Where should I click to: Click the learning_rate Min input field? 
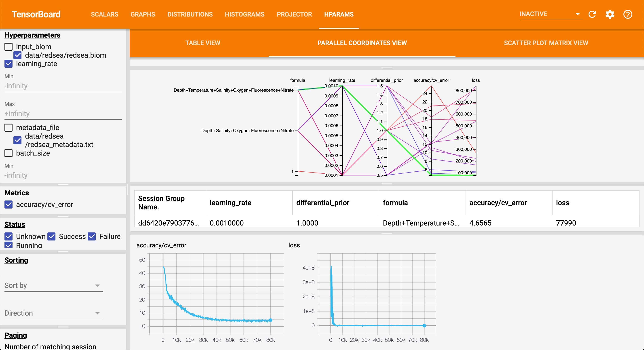(x=63, y=86)
